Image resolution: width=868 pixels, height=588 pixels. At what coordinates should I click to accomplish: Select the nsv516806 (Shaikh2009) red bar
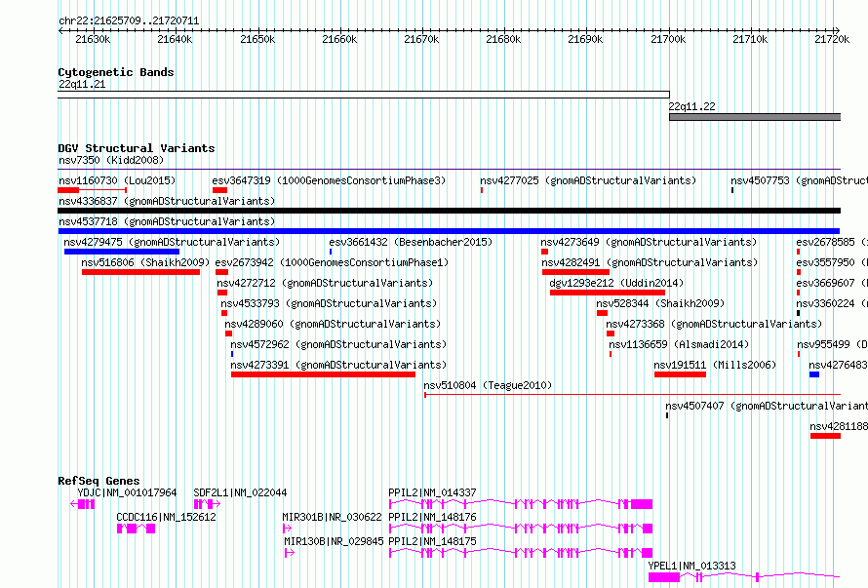coord(140,272)
